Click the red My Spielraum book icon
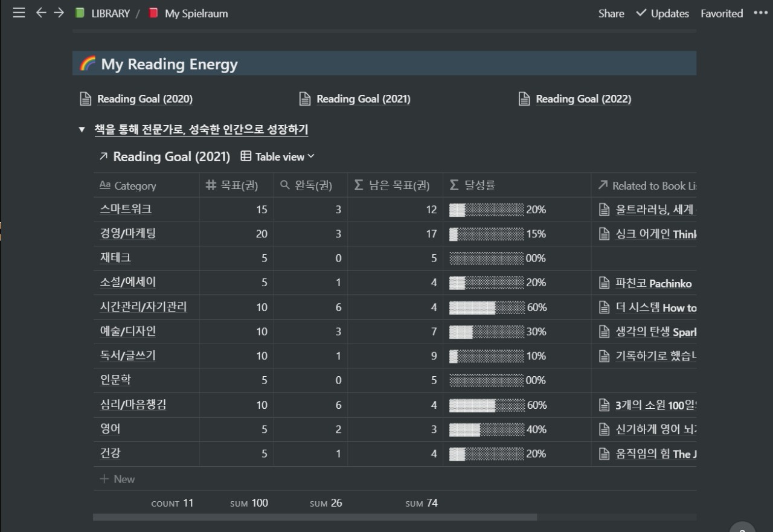Viewport: 773px width, 532px height. 153,13
